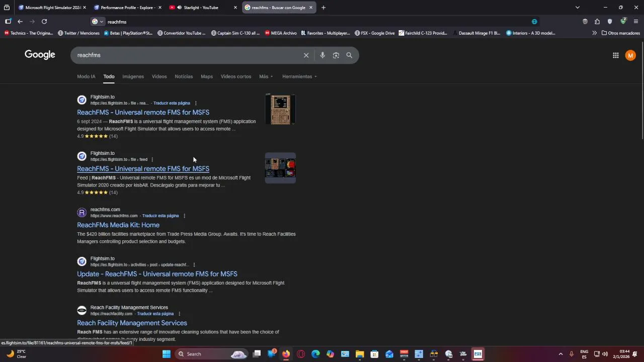
Task: Click the second ReachFMS result thumbnail
Action: 280,167
